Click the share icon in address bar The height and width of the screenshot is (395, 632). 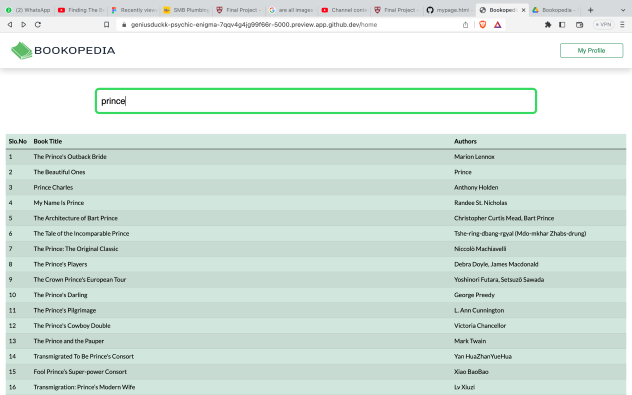466,25
